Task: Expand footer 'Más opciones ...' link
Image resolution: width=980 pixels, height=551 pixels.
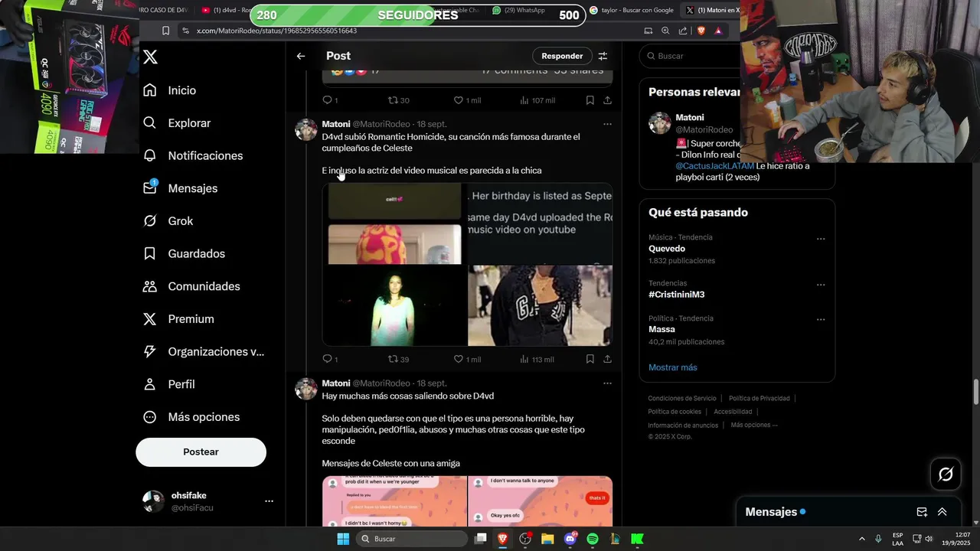Action: [754, 425]
